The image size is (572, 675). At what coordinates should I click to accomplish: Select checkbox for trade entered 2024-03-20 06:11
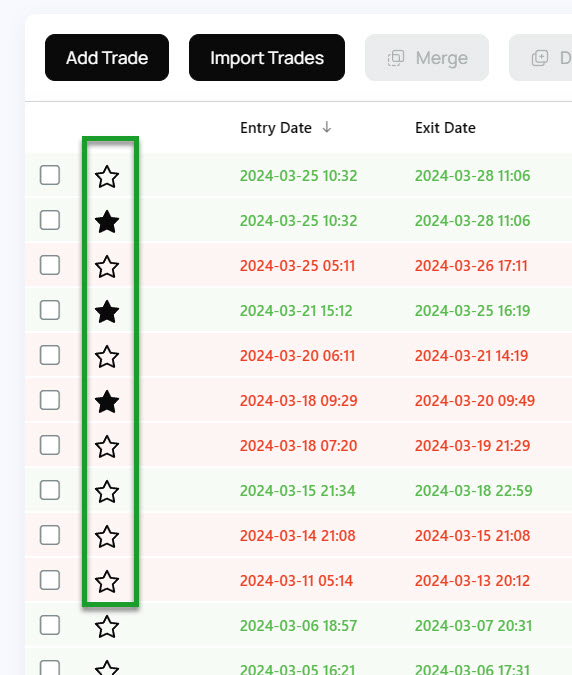[x=50, y=355]
